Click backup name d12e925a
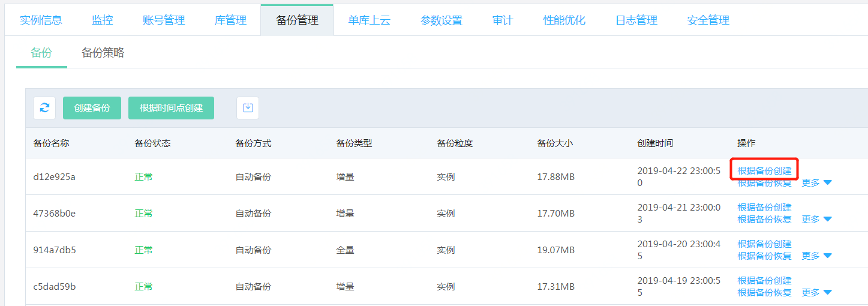Image resolution: width=868 pixels, height=306 pixels. click(54, 177)
